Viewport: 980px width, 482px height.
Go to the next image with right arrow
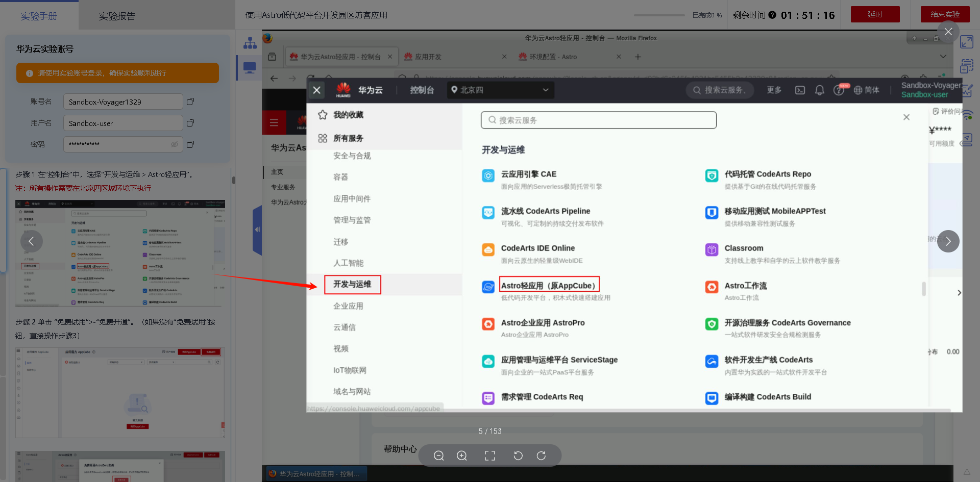[x=948, y=241]
